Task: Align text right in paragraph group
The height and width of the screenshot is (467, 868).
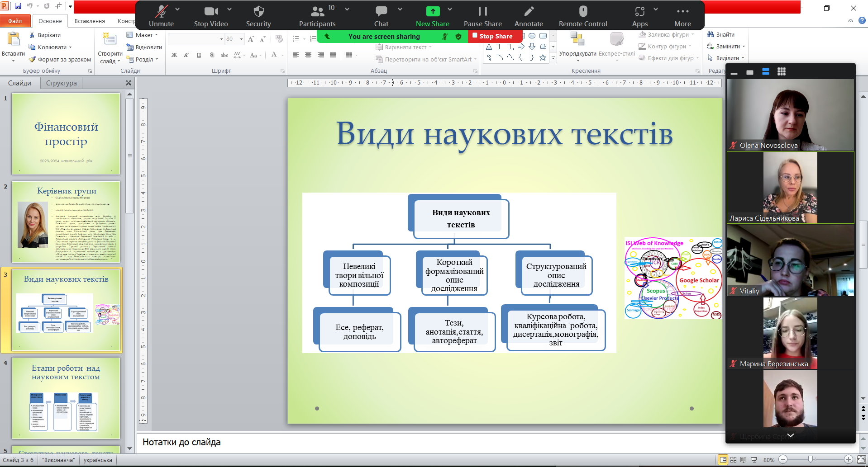Action: (x=321, y=55)
